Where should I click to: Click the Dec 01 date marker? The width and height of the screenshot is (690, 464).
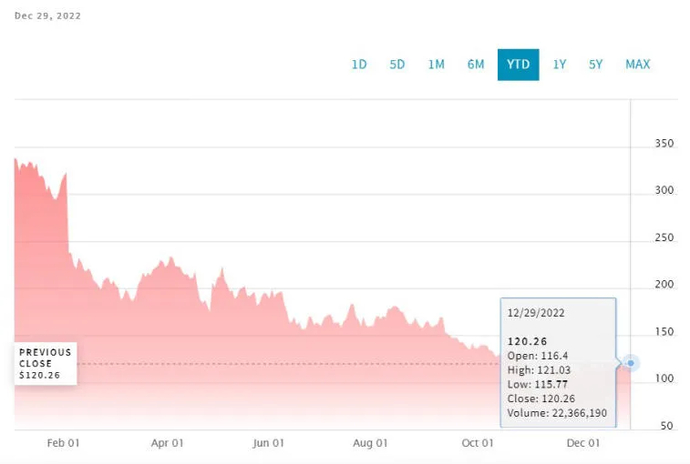coord(582,443)
